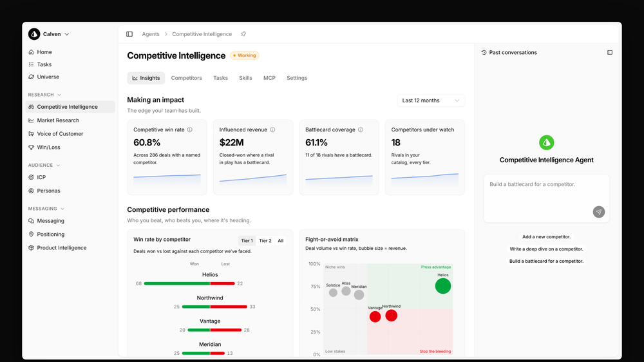Show info for Influenced revenue
644x362 pixels.
[x=272, y=130]
